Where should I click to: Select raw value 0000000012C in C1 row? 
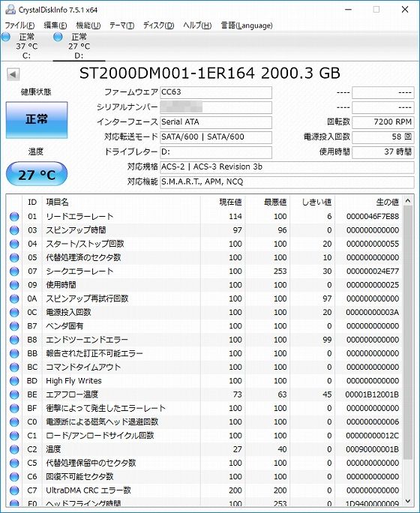point(373,436)
